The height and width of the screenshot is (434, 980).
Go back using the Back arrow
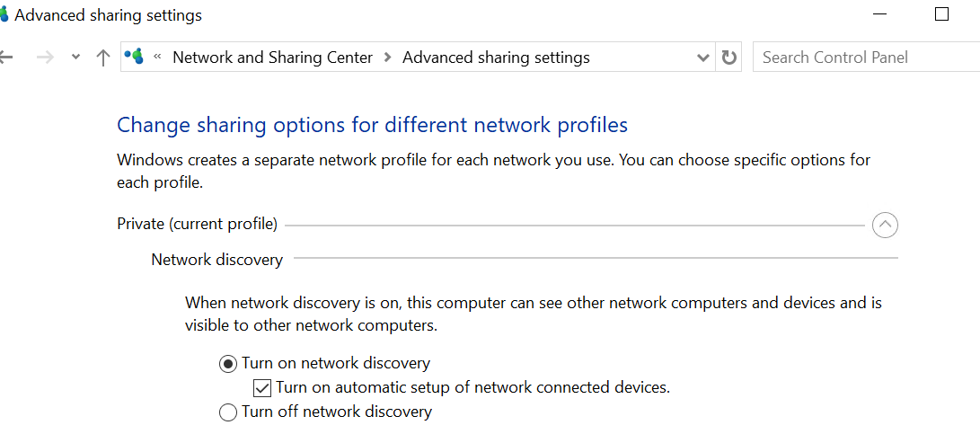pyautogui.click(x=5, y=58)
